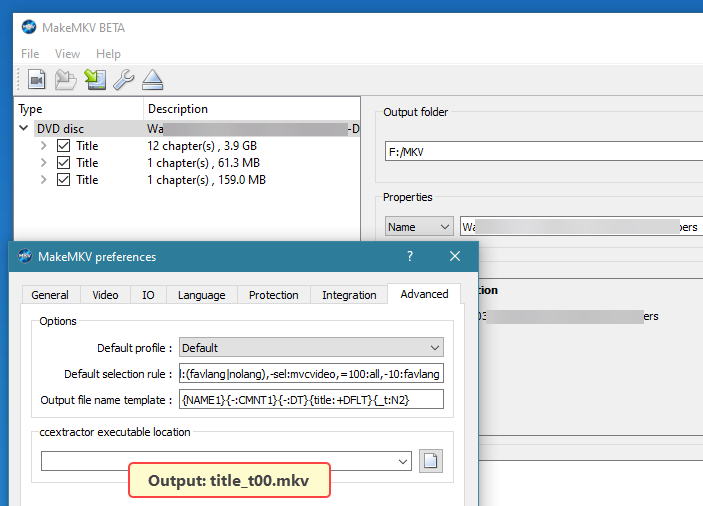This screenshot has height=506, width=703.
Task: Open the ccextractor location dropdown arrow
Action: [403, 461]
